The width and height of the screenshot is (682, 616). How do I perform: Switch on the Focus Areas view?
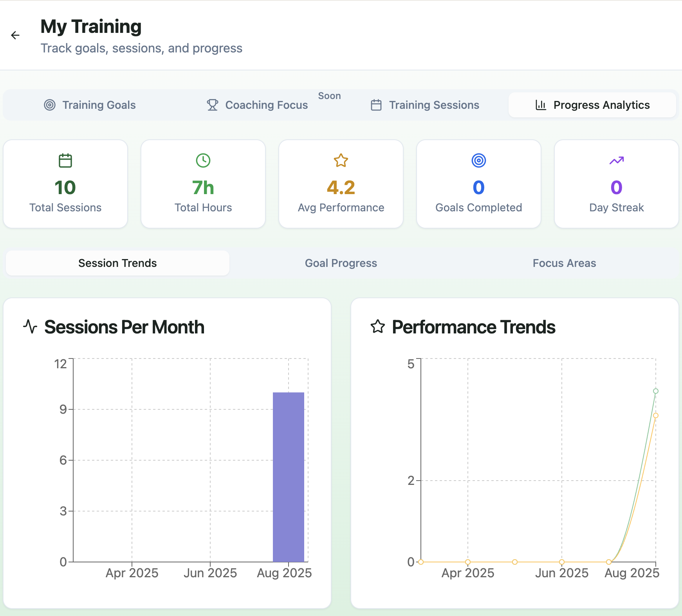(x=564, y=263)
